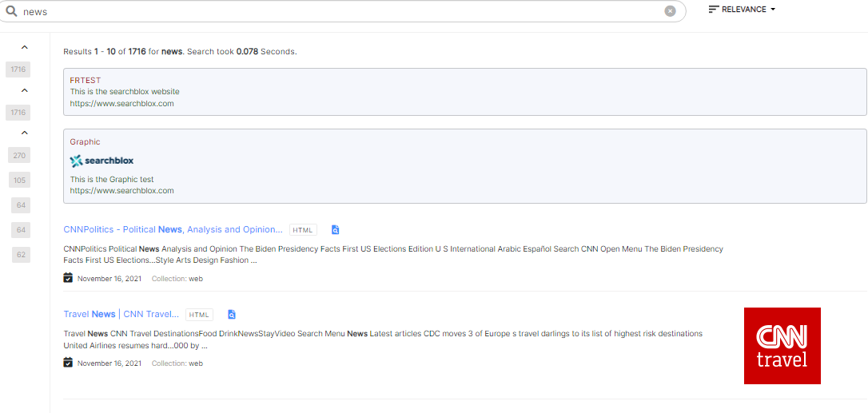868x413 pixels.
Task: Click 'November 16, 2021' on Travel News result
Action: (109, 363)
